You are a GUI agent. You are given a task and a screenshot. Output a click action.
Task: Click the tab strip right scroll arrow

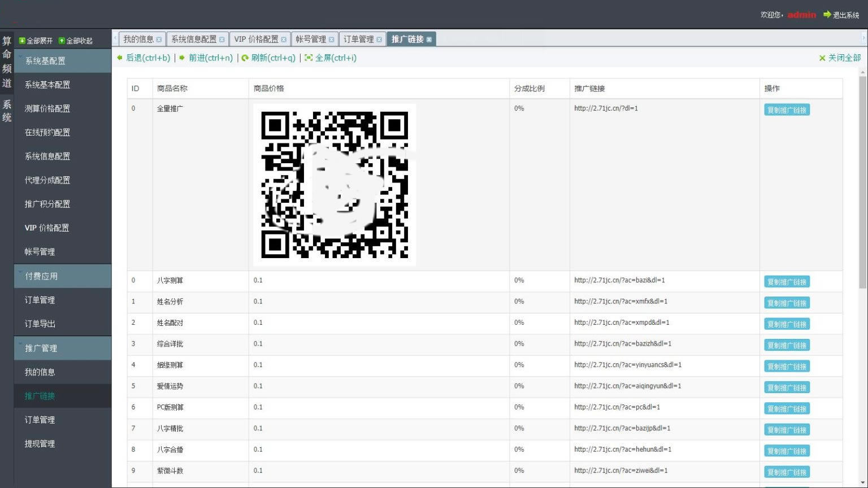click(863, 38)
